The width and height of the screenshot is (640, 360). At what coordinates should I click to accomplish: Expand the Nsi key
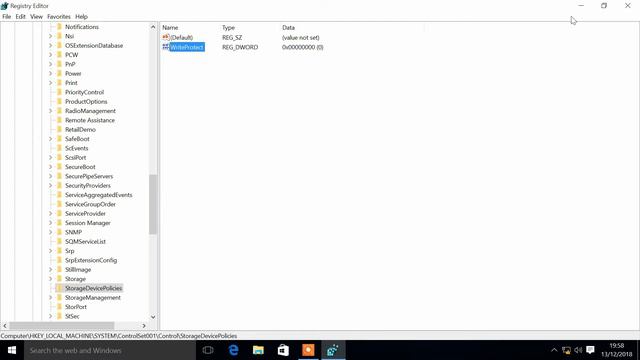51,36
